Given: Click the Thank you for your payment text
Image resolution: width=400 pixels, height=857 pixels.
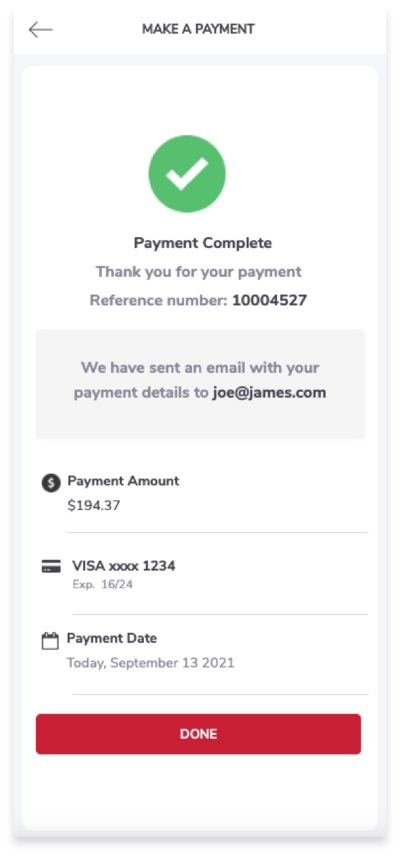Looking at the screenshot, I should 199,272.
